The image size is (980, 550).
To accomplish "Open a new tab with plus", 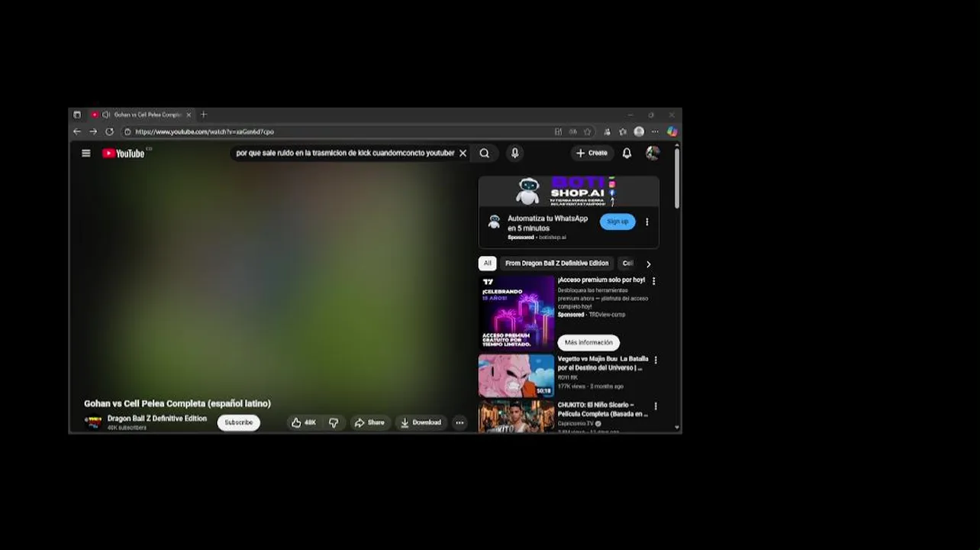I will (x=203, y=115).
